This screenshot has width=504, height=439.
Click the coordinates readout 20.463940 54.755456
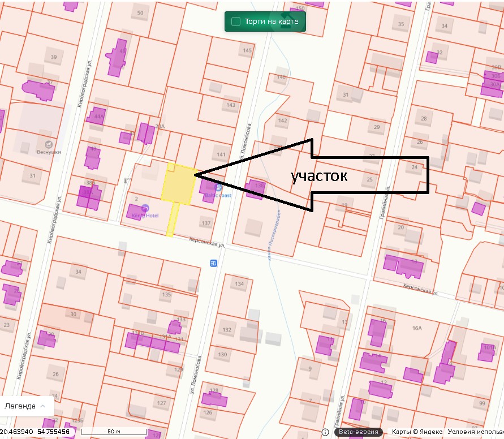35,432
